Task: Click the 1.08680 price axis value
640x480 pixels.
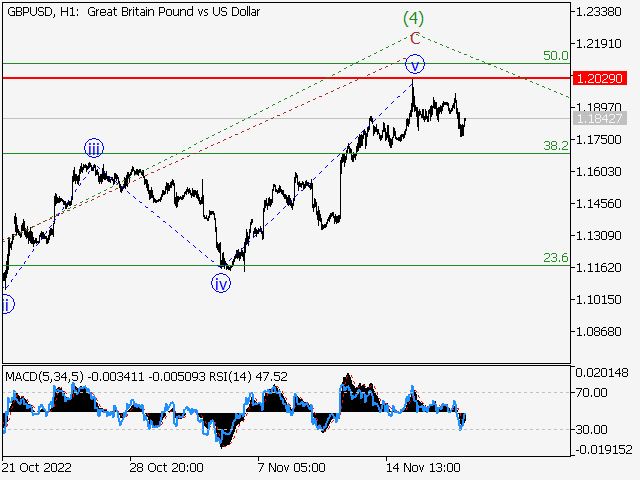Action: point(598,331)
